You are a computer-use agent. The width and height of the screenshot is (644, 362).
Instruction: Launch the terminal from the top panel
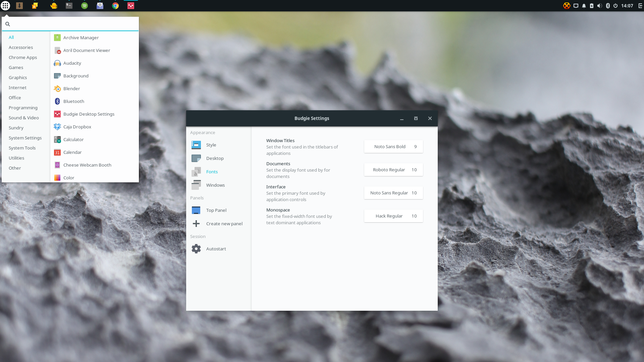point(69,6)
